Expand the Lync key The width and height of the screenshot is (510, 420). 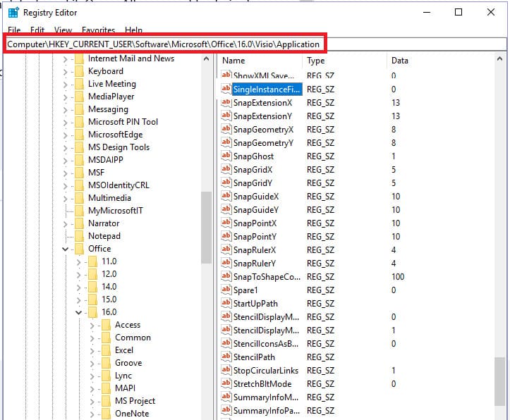(x=92, y=376)
